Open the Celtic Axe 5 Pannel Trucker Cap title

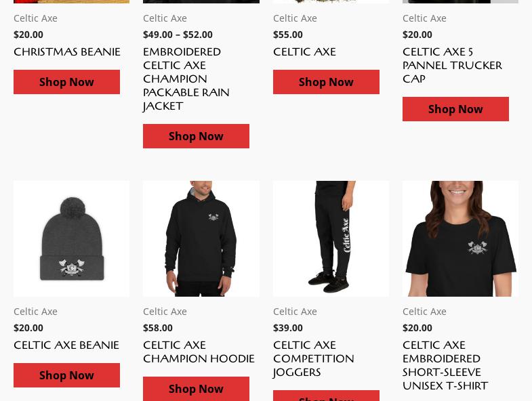[452, 65]
